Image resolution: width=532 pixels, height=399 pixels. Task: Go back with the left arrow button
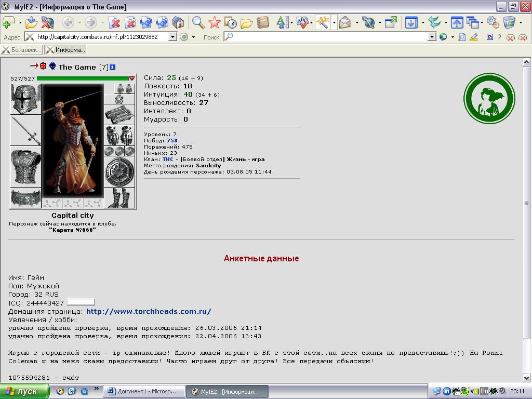(68, 22)
